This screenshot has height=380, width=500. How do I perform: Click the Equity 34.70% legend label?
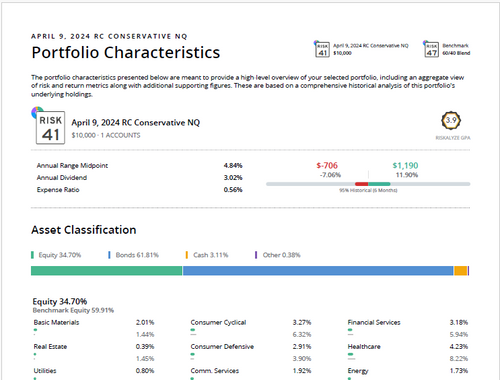[x=60, y=255]
